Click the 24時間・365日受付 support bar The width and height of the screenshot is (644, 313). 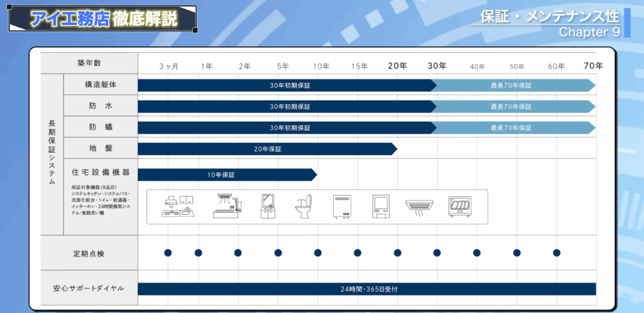pyautogui.click(x=366, y=289)
